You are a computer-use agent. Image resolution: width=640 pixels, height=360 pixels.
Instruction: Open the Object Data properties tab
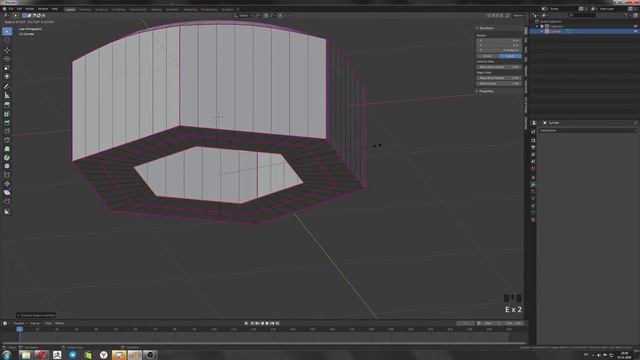pyautogui.click(x=533, y=213)
